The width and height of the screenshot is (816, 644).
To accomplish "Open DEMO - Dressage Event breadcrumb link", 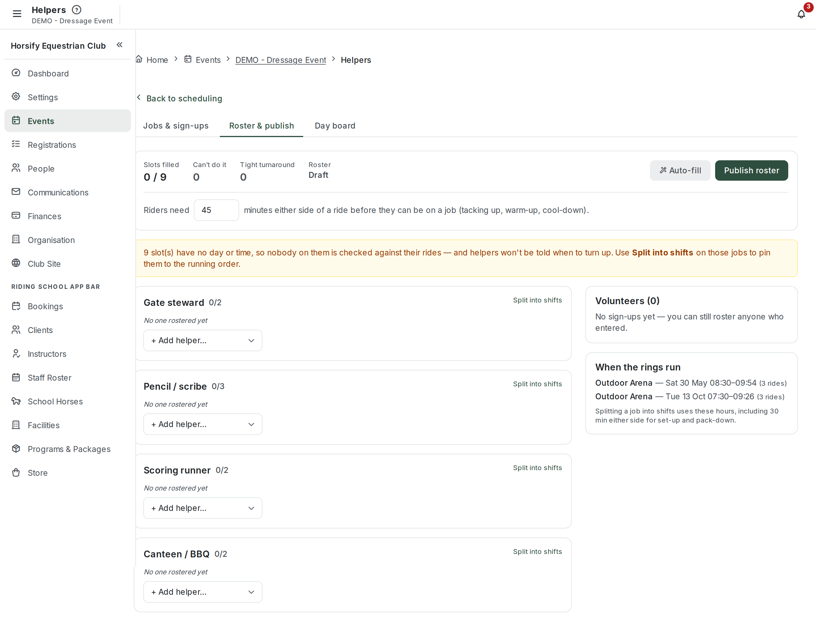I will coord(281,60).
